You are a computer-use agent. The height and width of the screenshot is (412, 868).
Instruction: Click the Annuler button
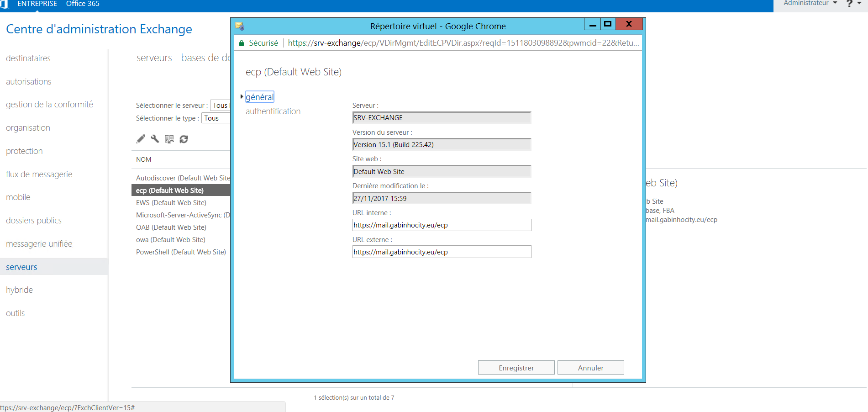click(x=591, y=368)
